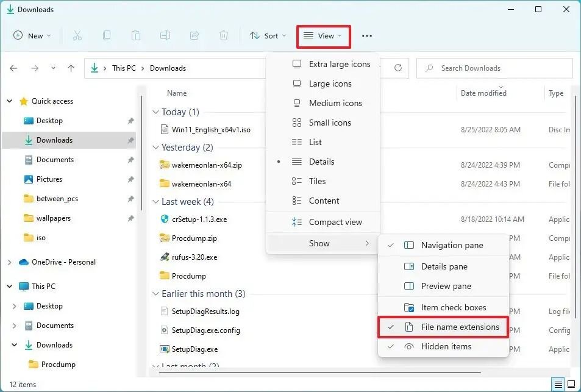Open the See more ellipsis icon
This screenshot has width=581, height=392.
click(x=366, y=36)
